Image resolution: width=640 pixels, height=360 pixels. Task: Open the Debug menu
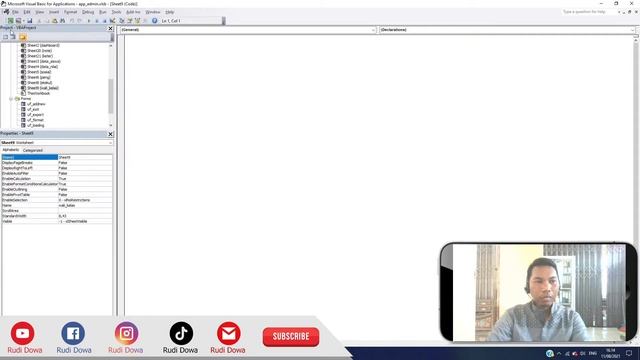pos(88,12)
